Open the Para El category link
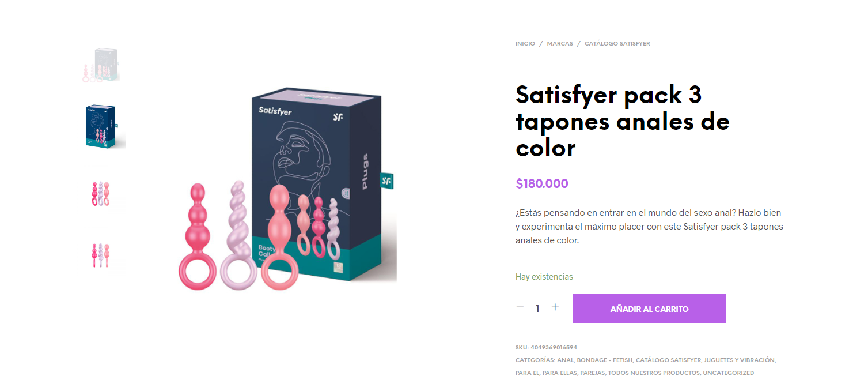This screenshot has width=868, height=391. tap(527, 373)
